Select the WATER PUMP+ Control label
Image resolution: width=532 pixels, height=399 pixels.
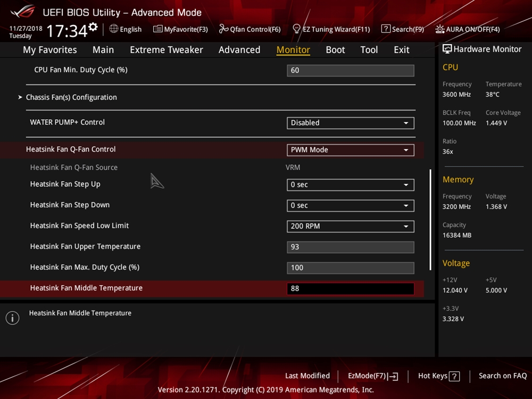(67, 122)
